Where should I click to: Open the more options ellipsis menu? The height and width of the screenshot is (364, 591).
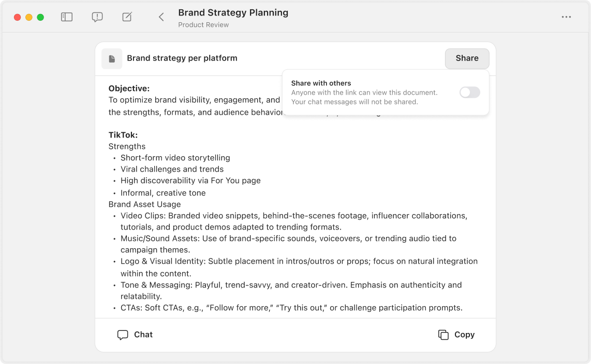point(566,17)
